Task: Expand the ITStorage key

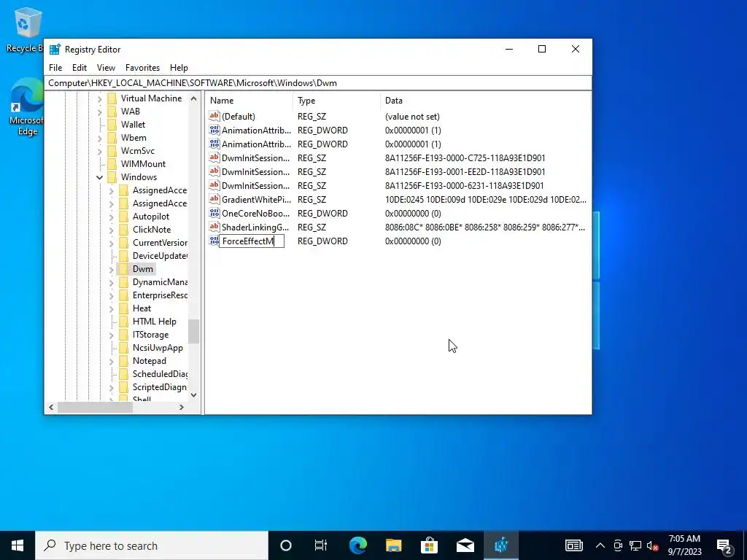Action: point(111,335)
